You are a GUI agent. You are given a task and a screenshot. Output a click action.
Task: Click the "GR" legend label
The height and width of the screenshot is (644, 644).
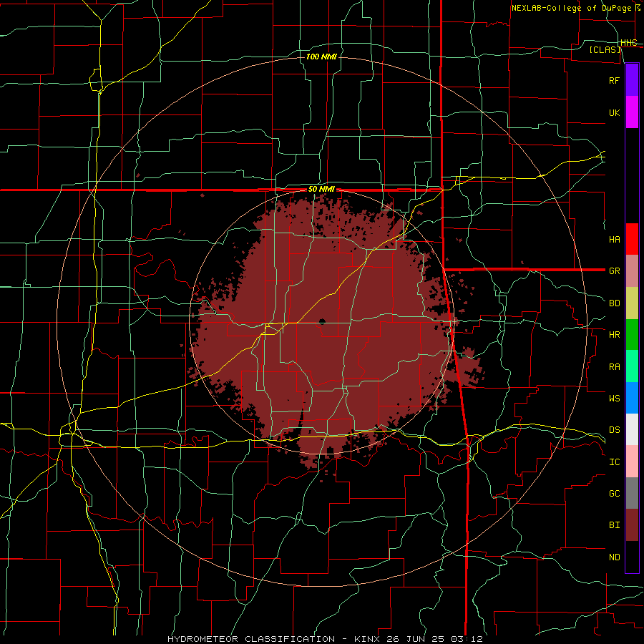[614, 271]
